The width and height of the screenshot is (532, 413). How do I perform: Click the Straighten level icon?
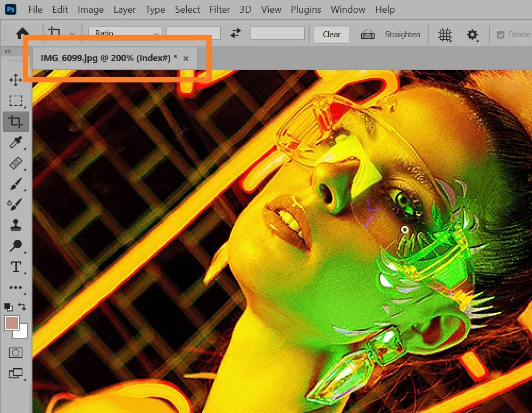point(368,34)
